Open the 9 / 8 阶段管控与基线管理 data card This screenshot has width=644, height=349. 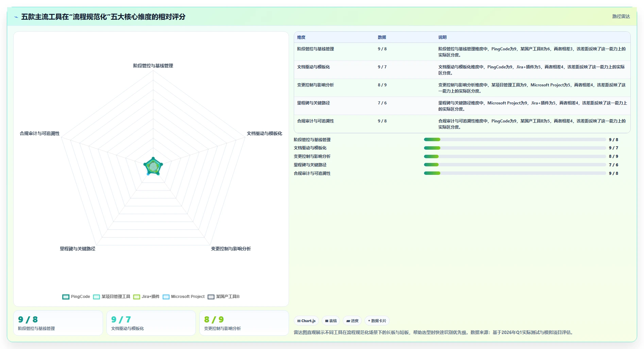click(x=58, y=323)
